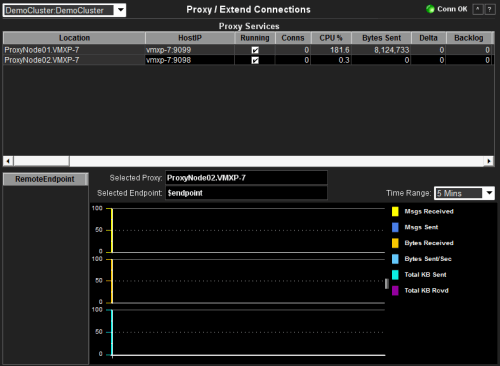
Task: Sort by the Location column header
Action: click(x=74, y=38)
